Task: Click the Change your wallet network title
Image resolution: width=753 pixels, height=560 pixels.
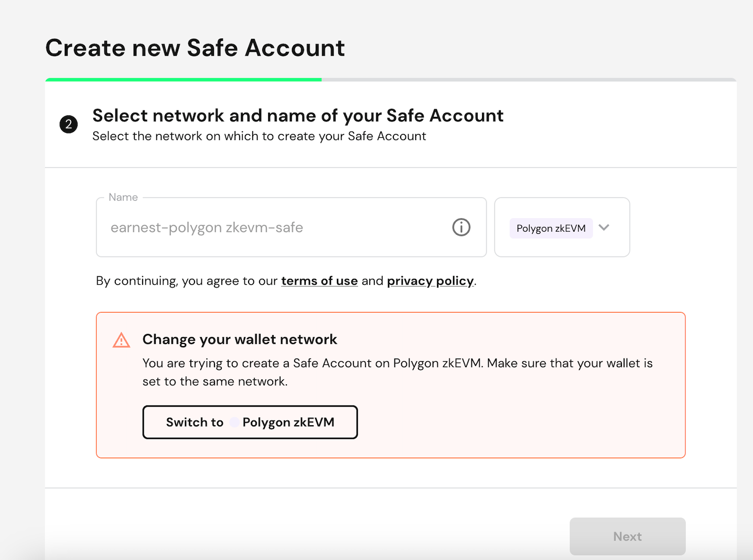Action: pyautogui.click(x=240, y=339)
